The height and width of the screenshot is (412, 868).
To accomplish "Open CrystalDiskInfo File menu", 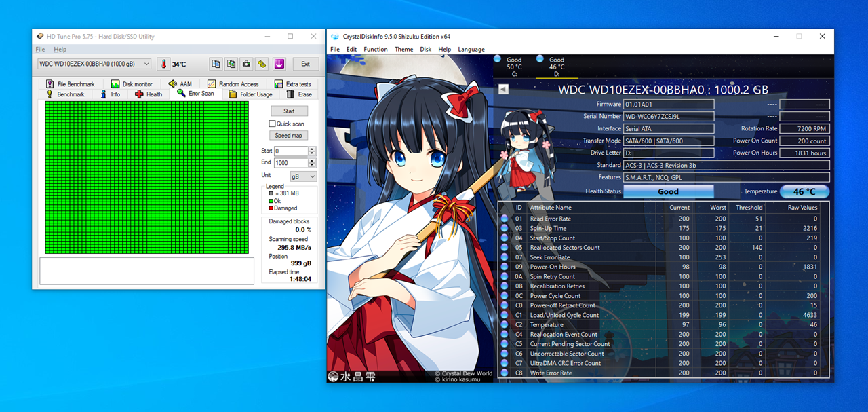I will coord(335,49).
